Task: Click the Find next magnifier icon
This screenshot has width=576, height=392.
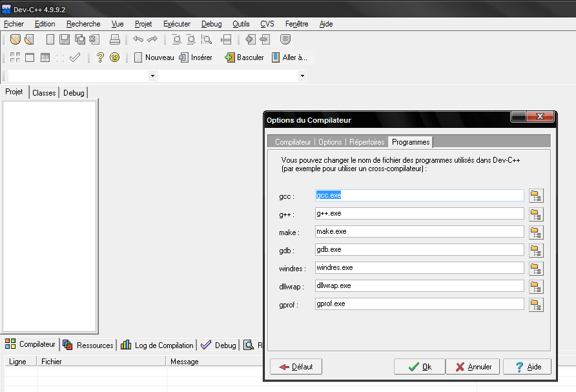Action: point(207,39)
